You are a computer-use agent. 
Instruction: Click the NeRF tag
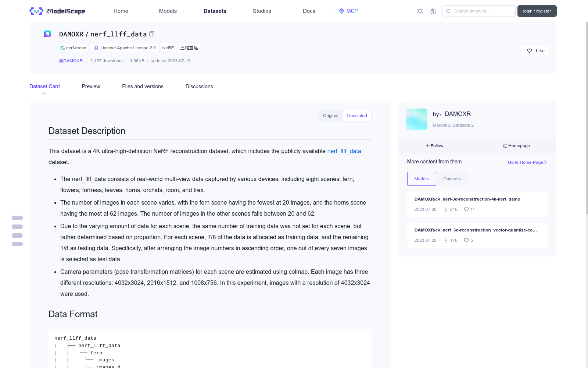tap(168, 48)
